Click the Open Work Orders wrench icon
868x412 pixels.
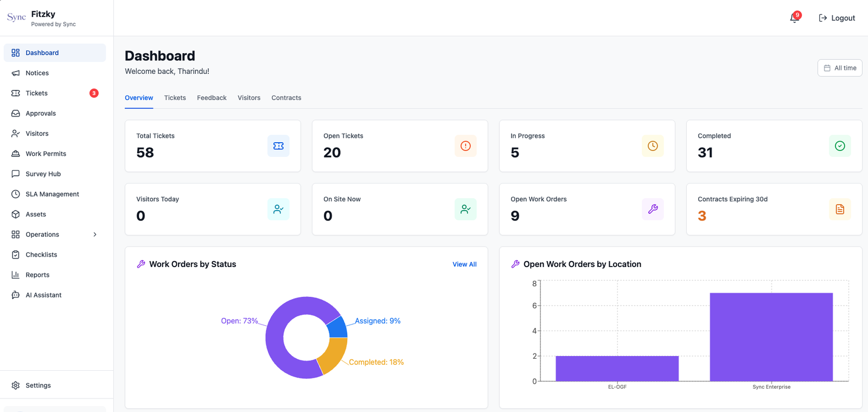653,209
